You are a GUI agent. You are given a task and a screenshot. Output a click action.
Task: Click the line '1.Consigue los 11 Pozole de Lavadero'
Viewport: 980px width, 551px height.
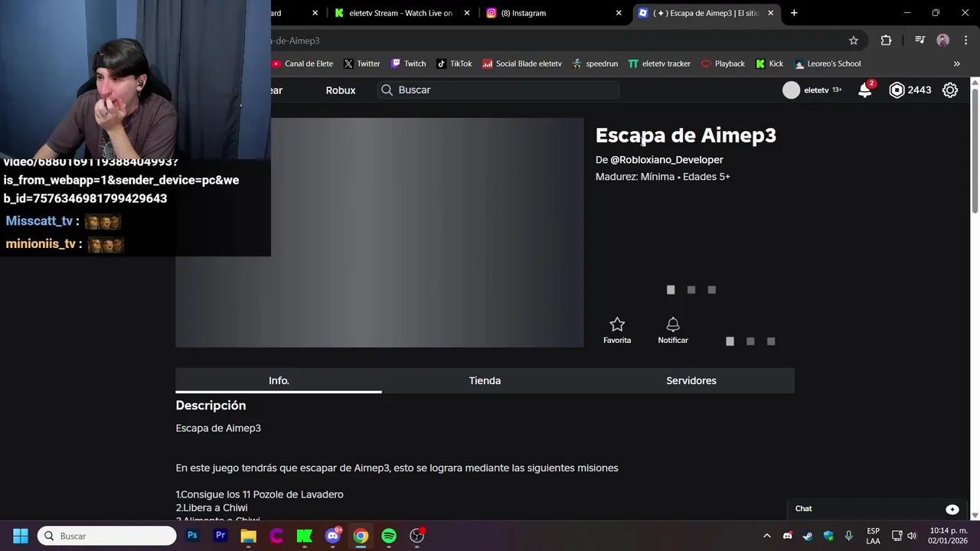(260, 494)
